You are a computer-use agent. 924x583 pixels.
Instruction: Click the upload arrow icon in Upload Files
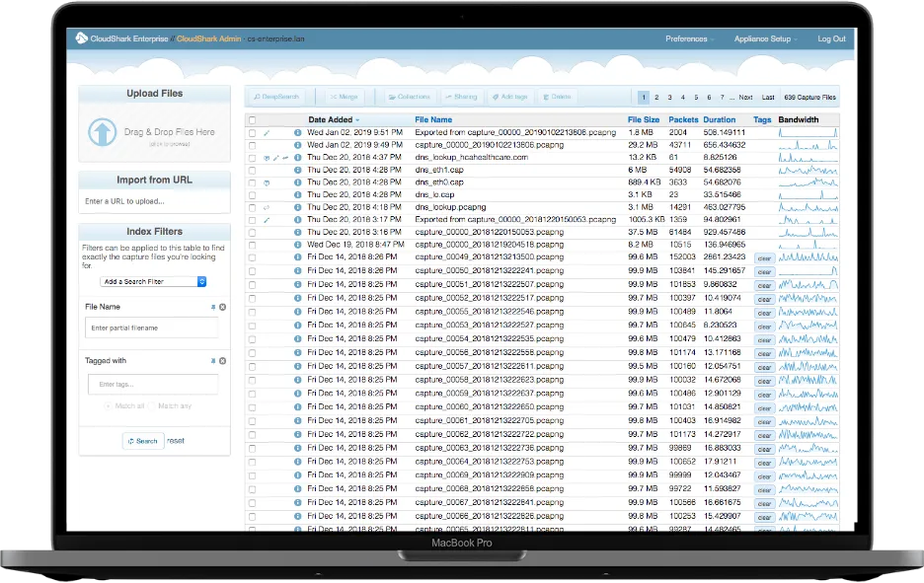point(102,132)
